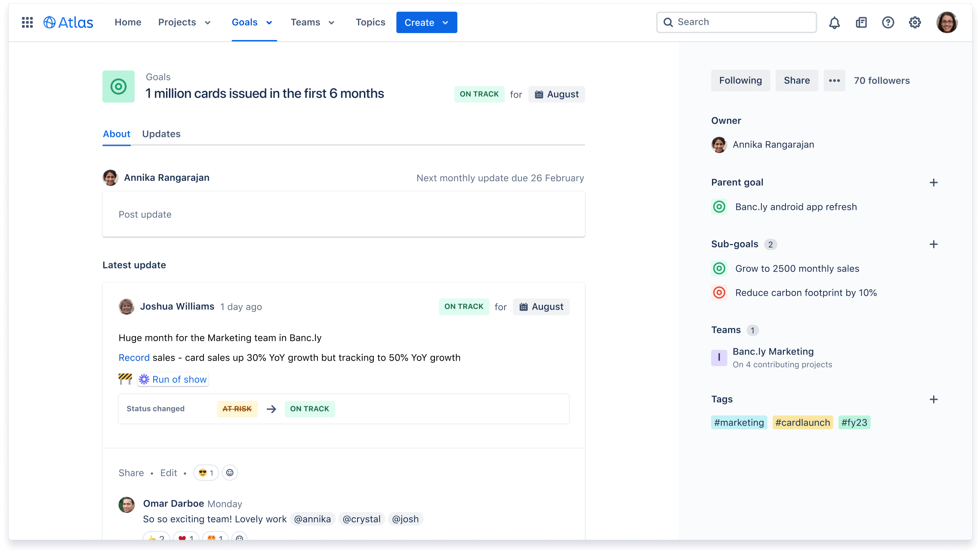Click the Banc.ly android app refresh parent goal icon
This screenshot has width=980, height=553.
pos(719,207)
